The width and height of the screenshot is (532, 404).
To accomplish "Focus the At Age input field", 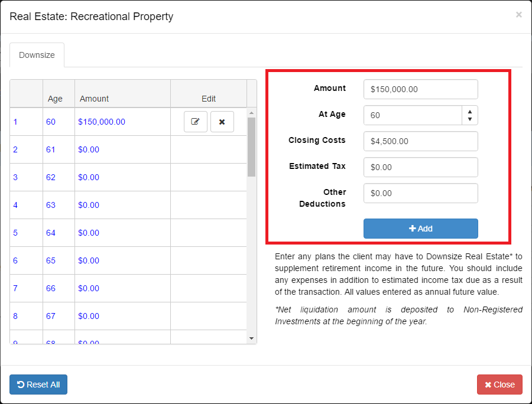I will 413,115.
